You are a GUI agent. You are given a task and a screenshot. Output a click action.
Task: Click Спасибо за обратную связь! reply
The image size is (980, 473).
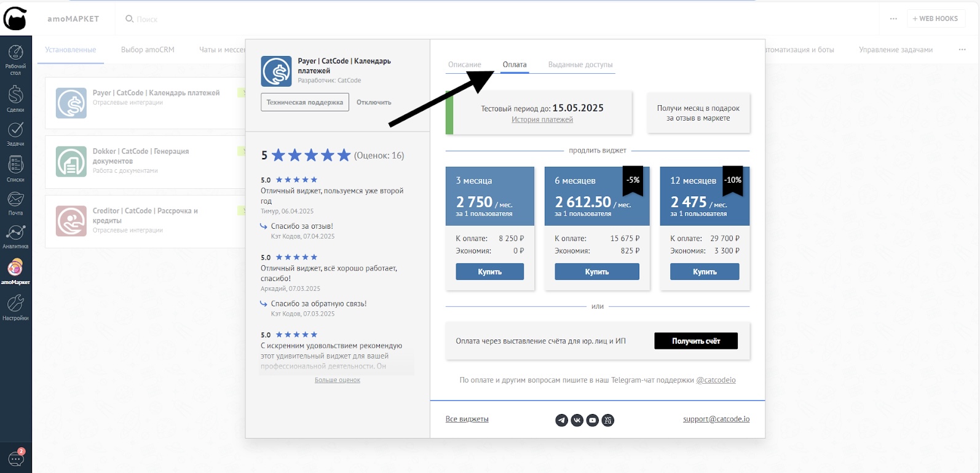(x=318, y=303)
